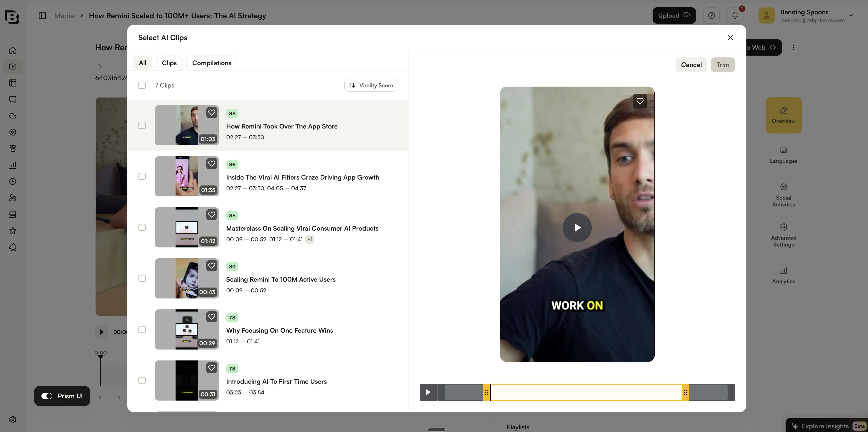This screenshot has width=868, height=432.
Task: Check the 'Why Focusing On One Feature Wins' clip
Action: coord(142,329)
